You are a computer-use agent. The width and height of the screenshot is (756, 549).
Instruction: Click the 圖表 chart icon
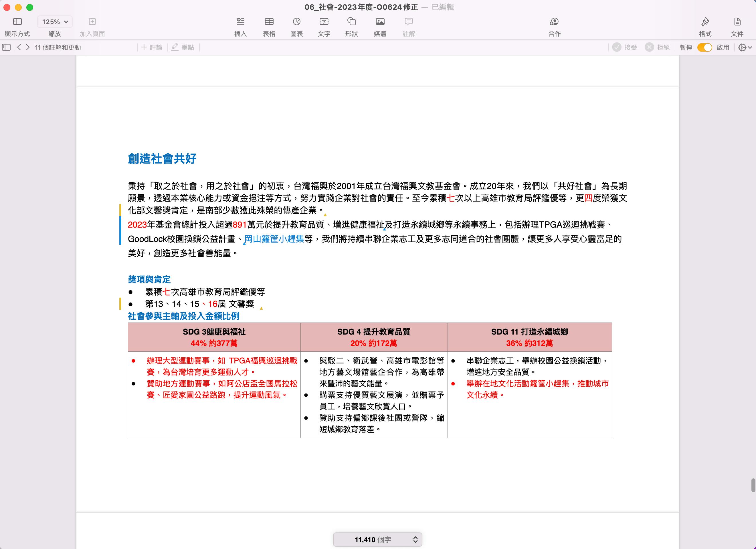coord(297,22)
